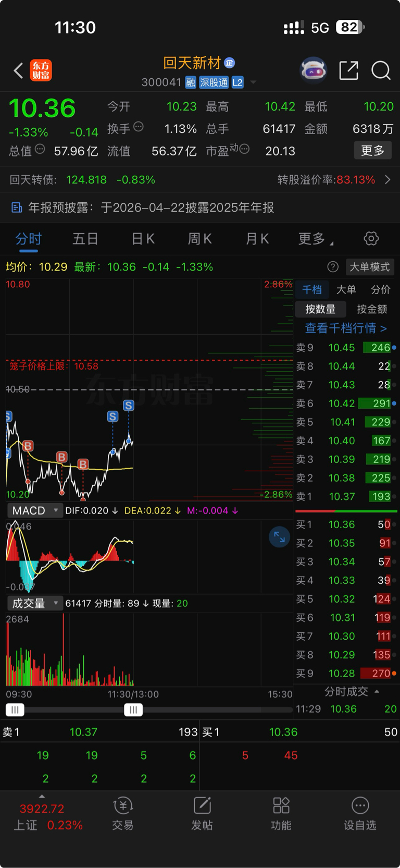400x868 pixels.
Task: Select 按金额 display mode
Action: pyautogui.click(x=372, y=309)
